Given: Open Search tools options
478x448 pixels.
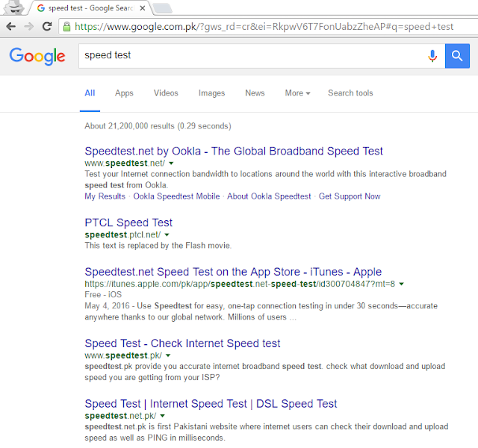Looking at the screenshot, I should coord(350,93).
